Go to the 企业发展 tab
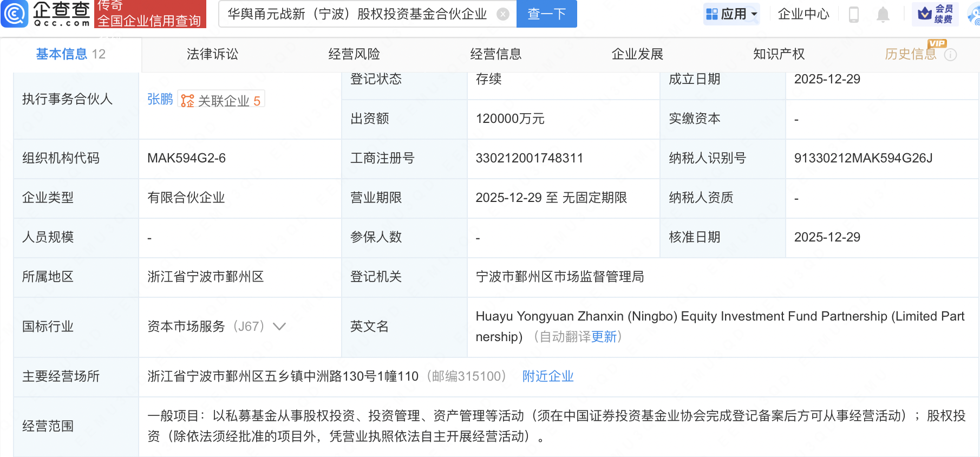The height and width of the screenshot is (457, 980). tap(637, 54)
